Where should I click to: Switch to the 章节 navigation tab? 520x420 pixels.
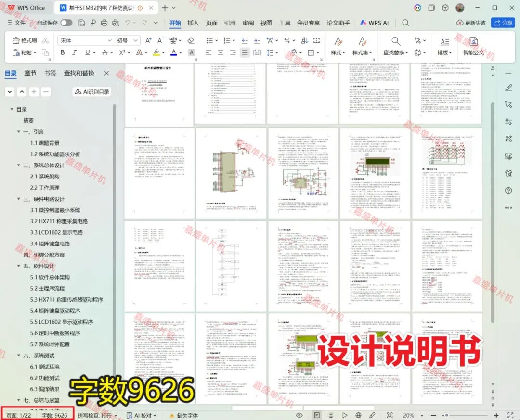click(30, 73)
